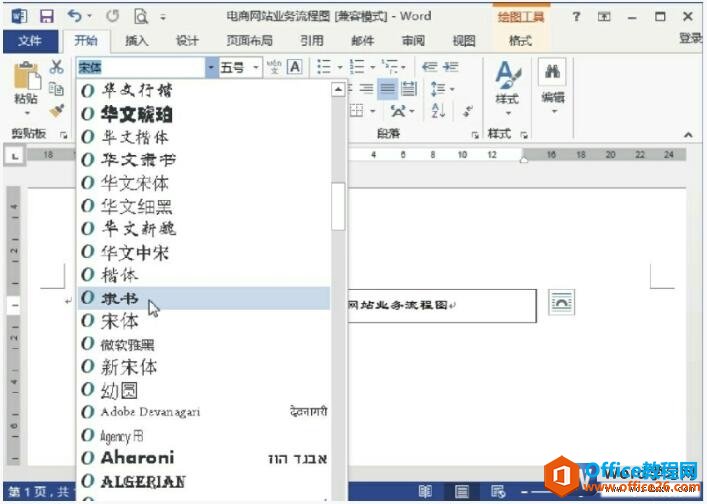
Task: Click the zoom out minus in status bar
Action: point(524,491)
